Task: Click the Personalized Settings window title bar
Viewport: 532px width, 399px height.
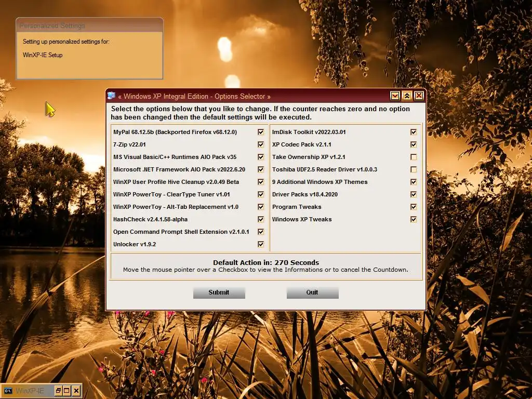Action: [89, 25]
